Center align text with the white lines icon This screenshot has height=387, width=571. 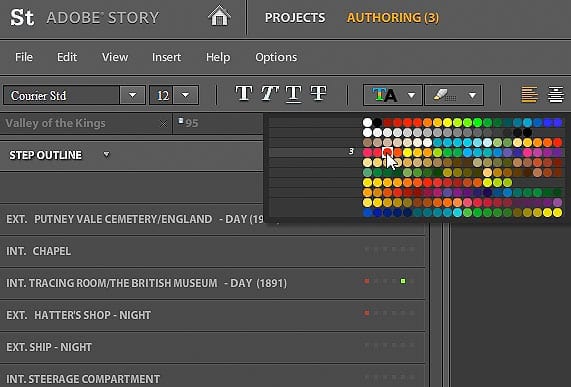click(x=556, y=94)
